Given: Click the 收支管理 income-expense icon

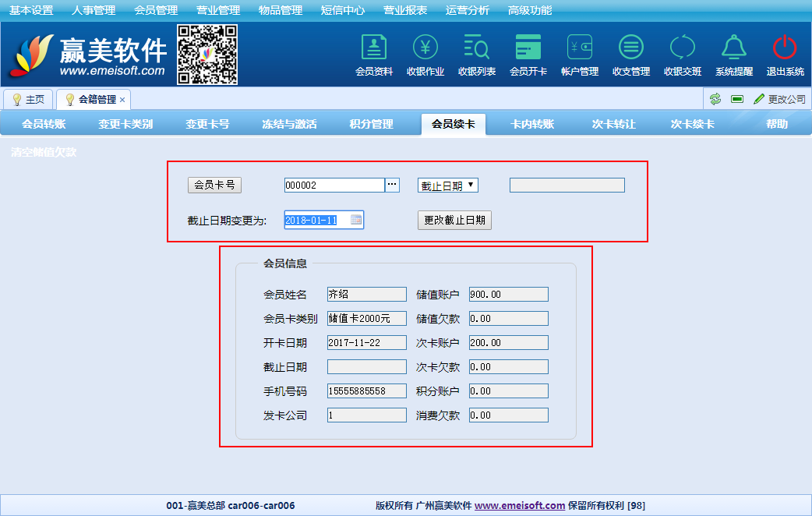Looking at the screenshot, I should (631, 48).
